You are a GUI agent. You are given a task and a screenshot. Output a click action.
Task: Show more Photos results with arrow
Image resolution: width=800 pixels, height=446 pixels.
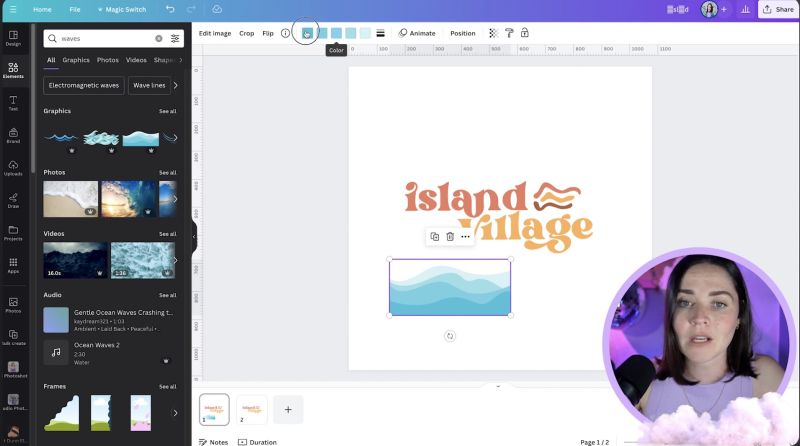[x=175, y=199]
